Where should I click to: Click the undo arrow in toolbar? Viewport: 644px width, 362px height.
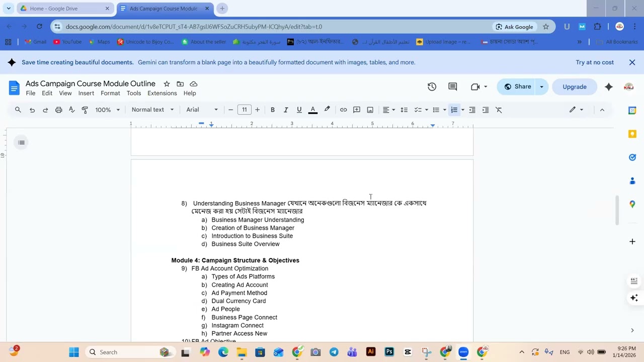click(32, 110)
